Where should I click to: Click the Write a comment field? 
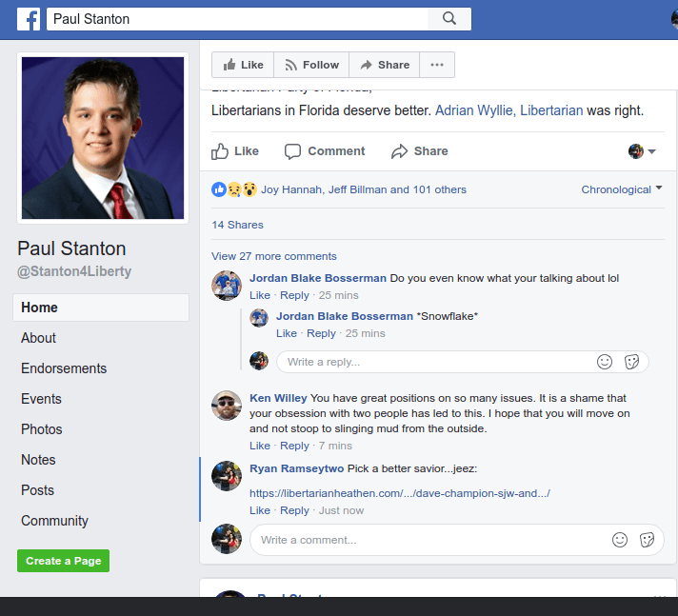[x=429, y=540]
